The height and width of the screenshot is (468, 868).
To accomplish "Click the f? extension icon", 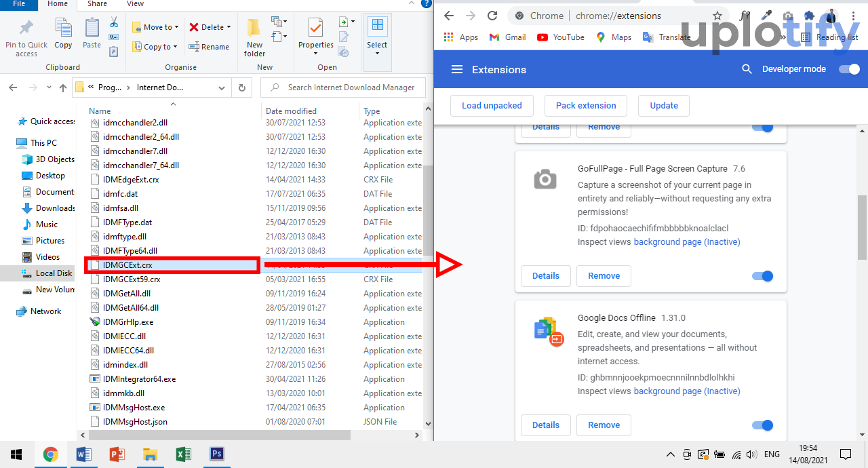I will pos(745,16).
